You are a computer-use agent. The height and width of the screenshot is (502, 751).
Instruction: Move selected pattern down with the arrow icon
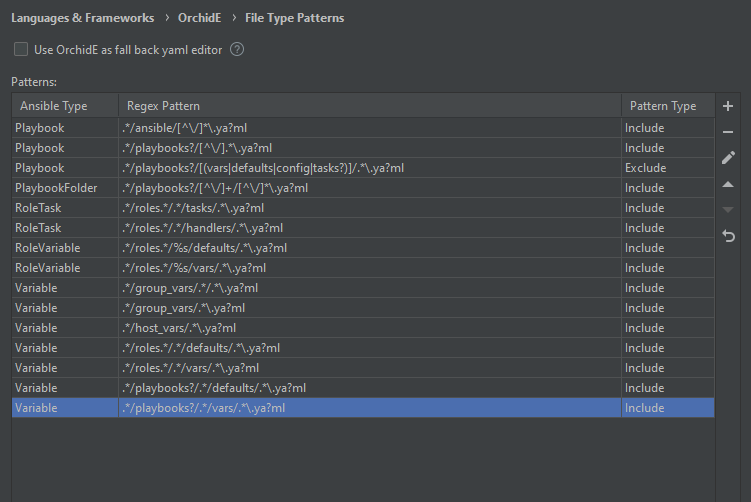tap(728, 210)
